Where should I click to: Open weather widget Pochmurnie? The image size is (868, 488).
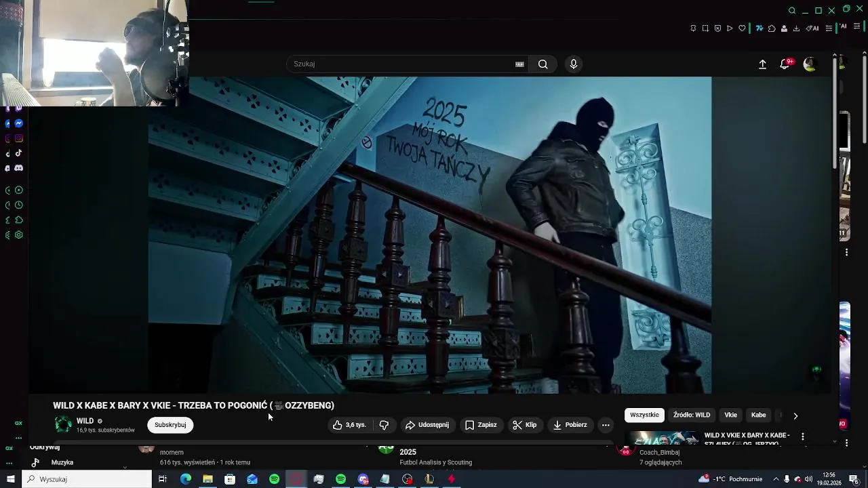coord(731,479)
